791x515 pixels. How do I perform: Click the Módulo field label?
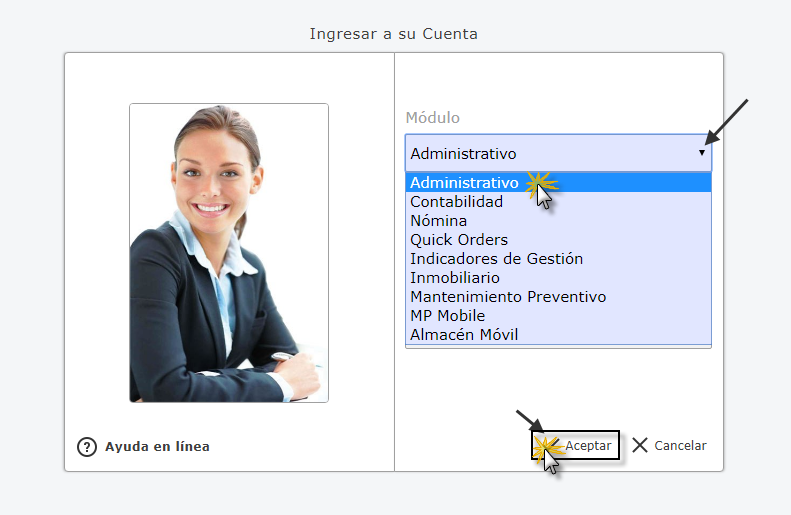pos(433,118)
